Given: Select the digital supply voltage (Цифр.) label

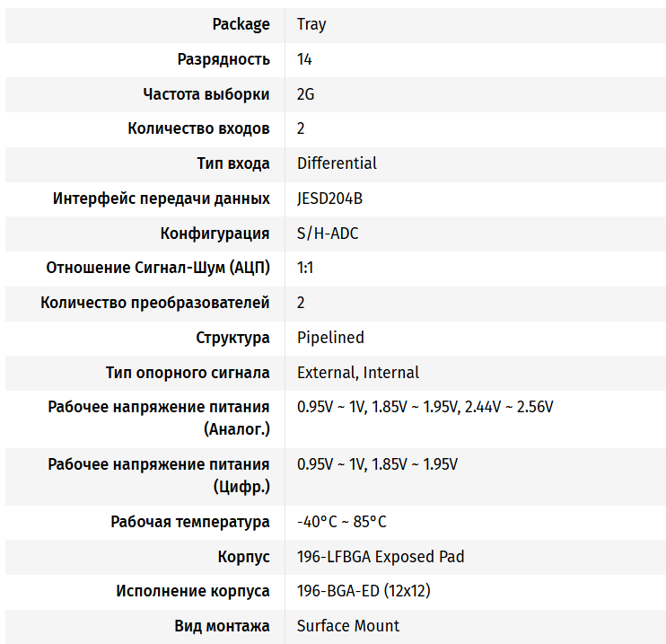Looking at the screenshot, I should tap(159, 476).
